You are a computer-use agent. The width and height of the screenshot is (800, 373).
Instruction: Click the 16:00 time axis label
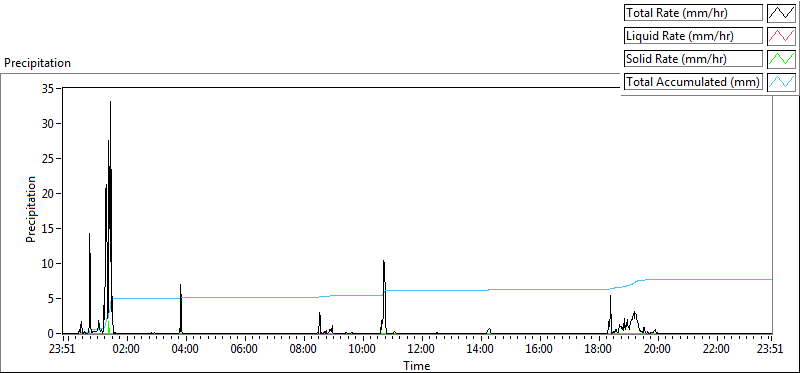[539, 350]
